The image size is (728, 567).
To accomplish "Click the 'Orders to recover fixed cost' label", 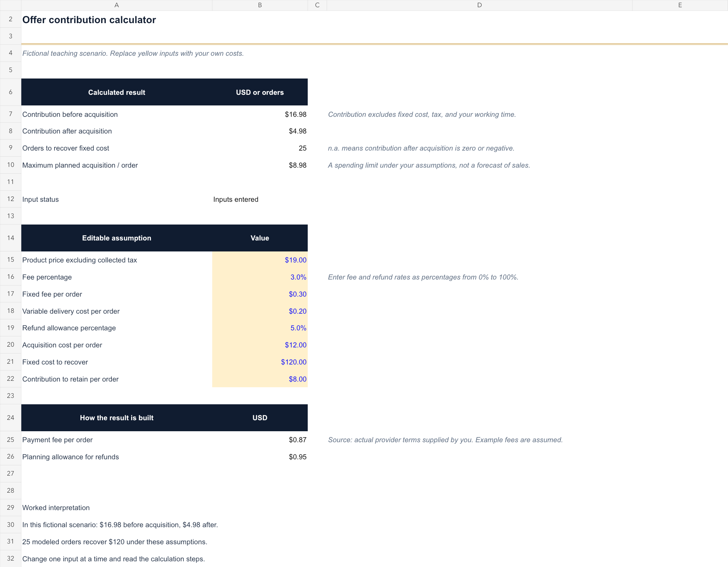I will [66, 148].
